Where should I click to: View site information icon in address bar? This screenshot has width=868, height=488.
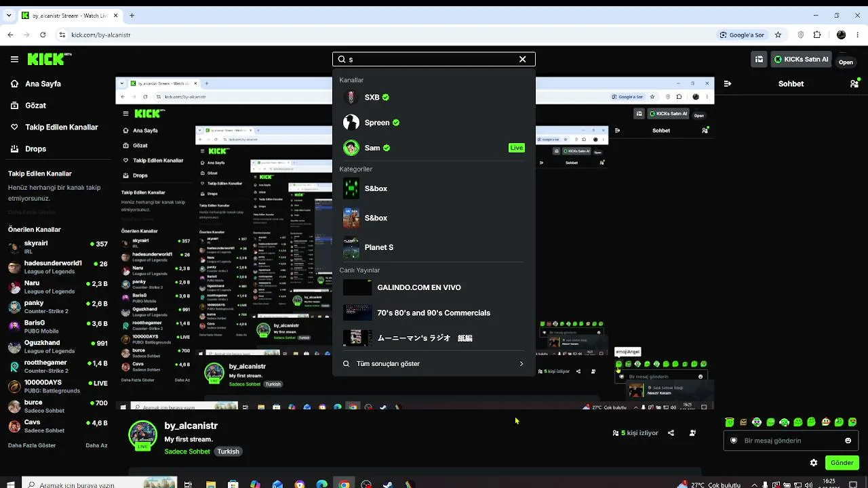tap(63, 35)
